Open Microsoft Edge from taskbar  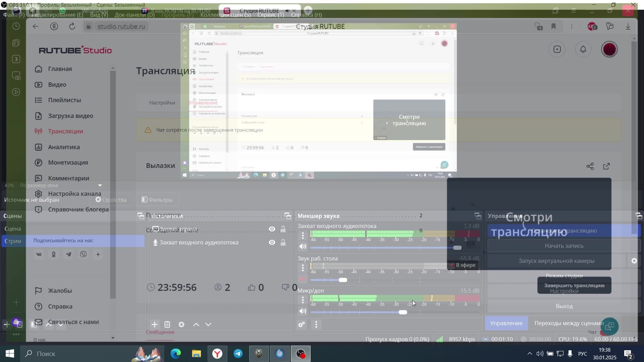point(175,354)
